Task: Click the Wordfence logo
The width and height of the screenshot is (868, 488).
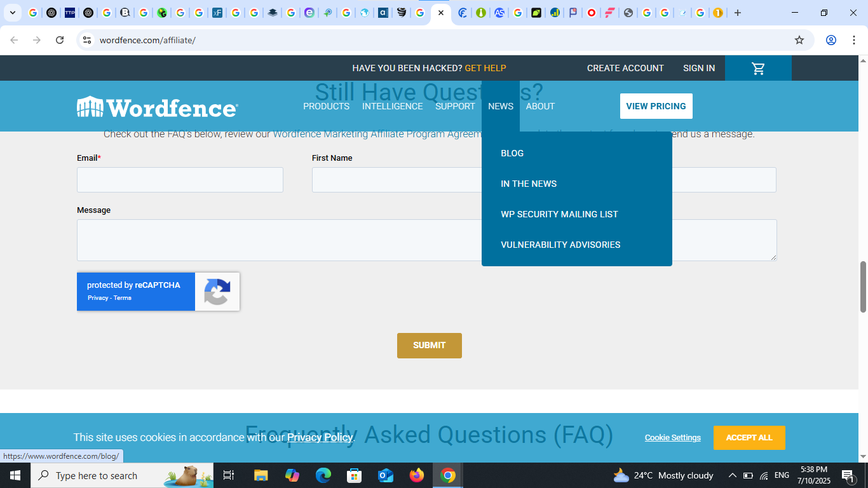Action: (x=157, y=107)
